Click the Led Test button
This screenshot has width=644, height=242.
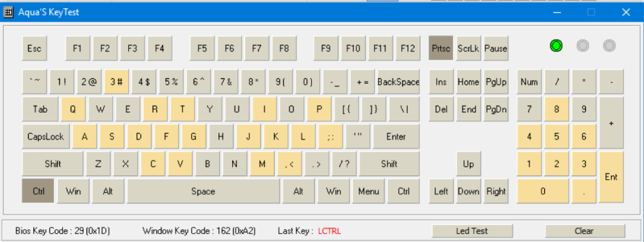tap(472, 231)
